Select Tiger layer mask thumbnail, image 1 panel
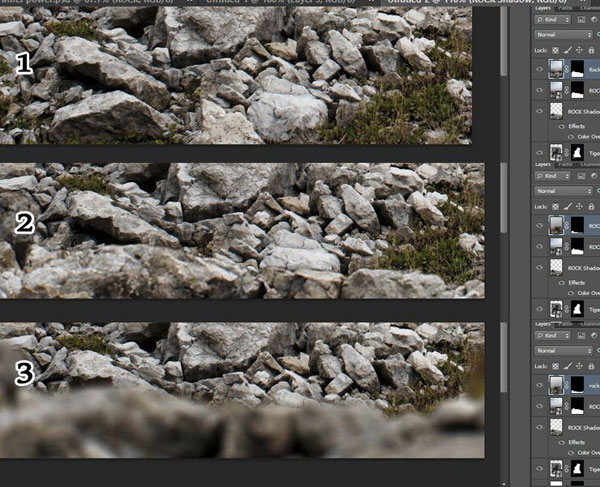This screenshot has width=600, height=487. pyautogui.click(x=577, y=153)
